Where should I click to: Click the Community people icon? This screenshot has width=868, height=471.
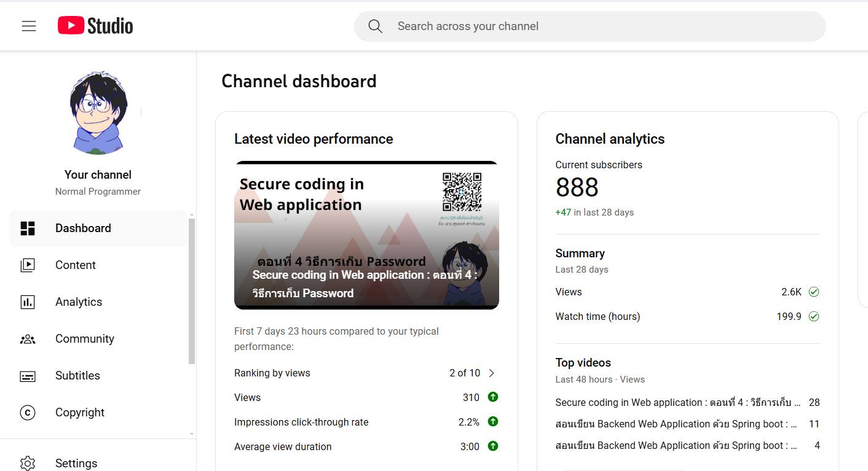point(28,339)
